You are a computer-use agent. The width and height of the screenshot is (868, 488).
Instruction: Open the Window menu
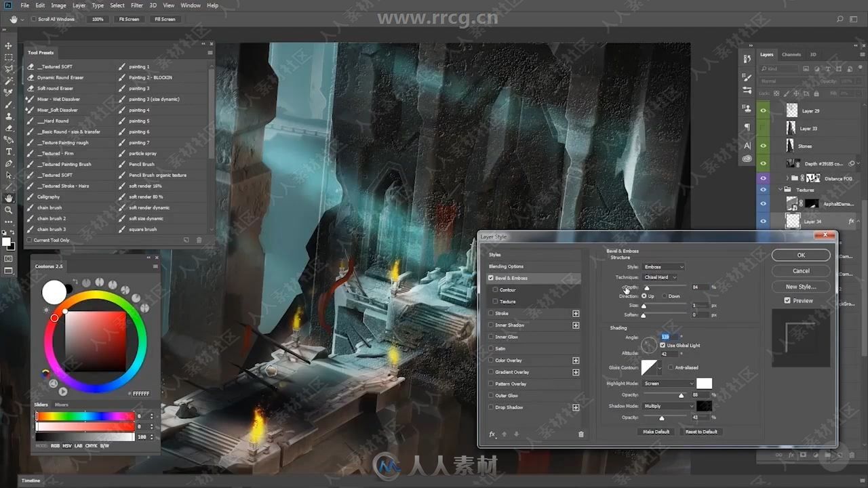[x=191, y=5]
